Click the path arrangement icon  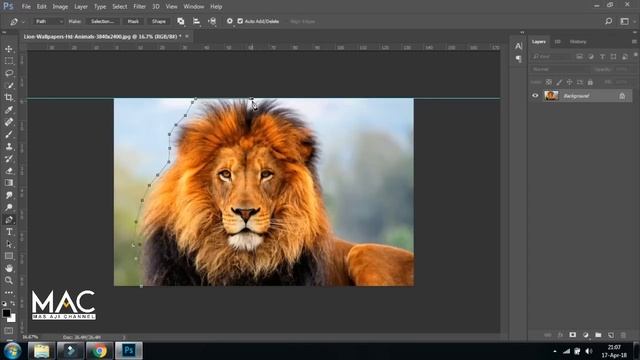[212, 21]
